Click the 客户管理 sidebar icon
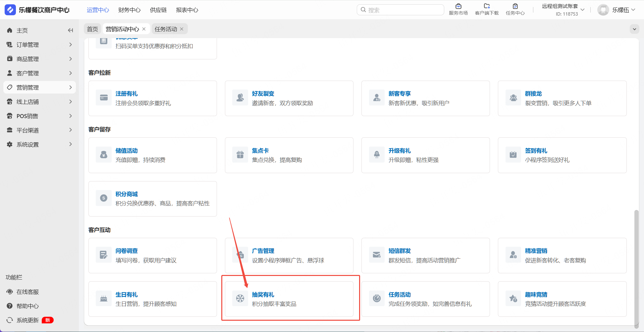The image size is (644, 332). point(10,73)
